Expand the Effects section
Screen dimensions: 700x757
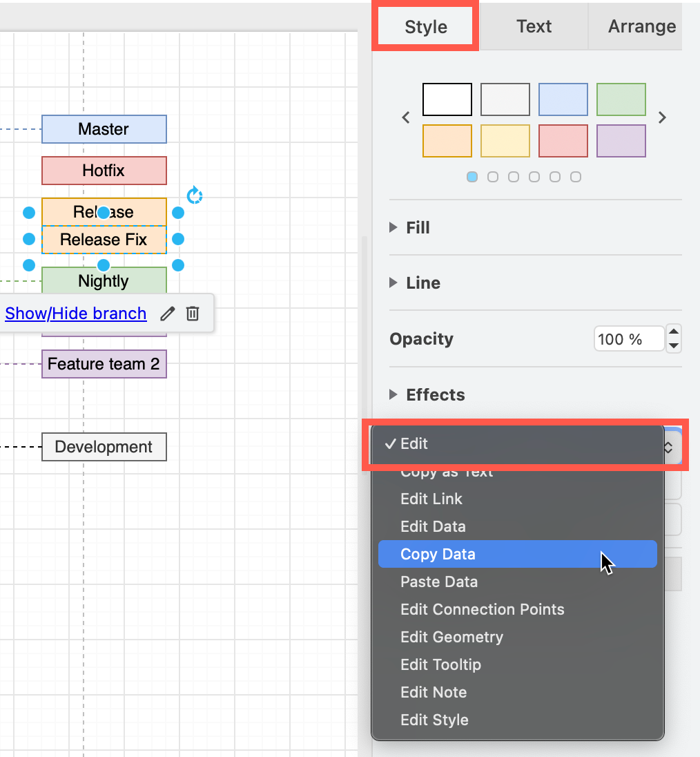pos(427,395)
